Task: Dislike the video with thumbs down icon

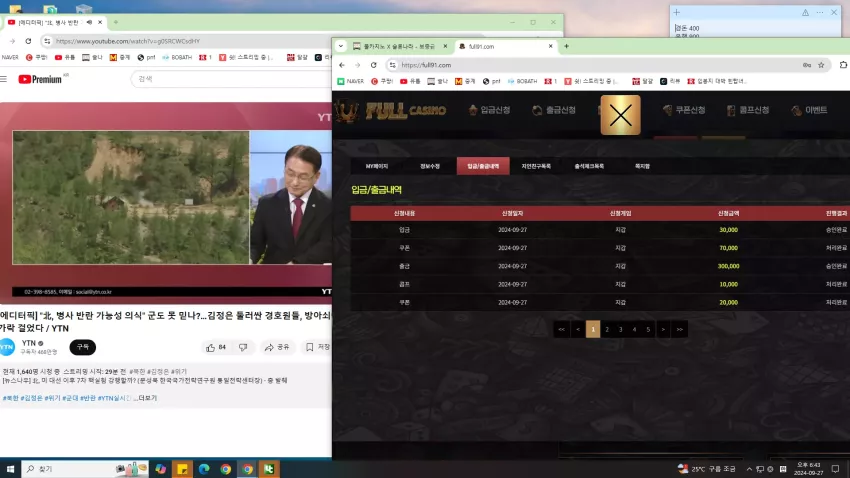Action: point(243,347)
